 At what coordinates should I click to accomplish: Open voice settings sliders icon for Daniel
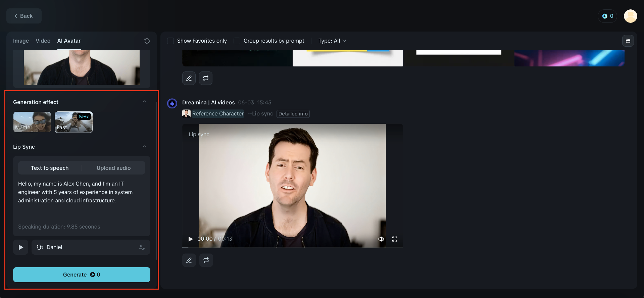coord(142,247)
